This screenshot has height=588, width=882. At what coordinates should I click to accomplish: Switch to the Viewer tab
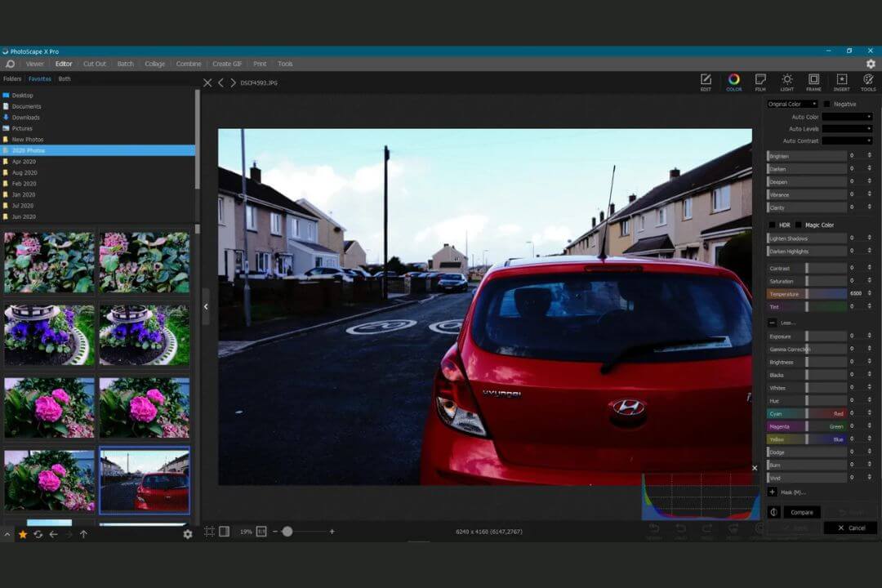pyautogui.click(x=35, y=64)
